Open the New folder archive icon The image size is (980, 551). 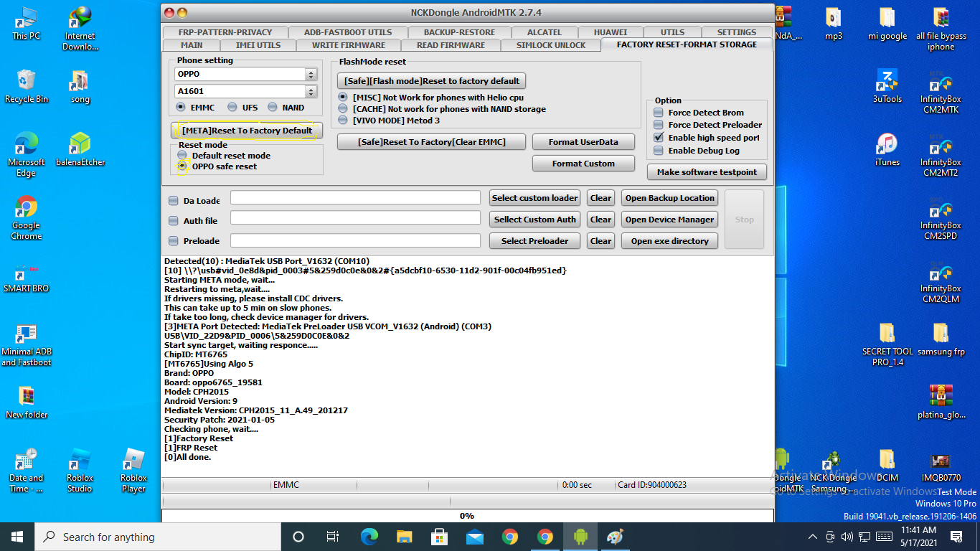pos(27,402)
